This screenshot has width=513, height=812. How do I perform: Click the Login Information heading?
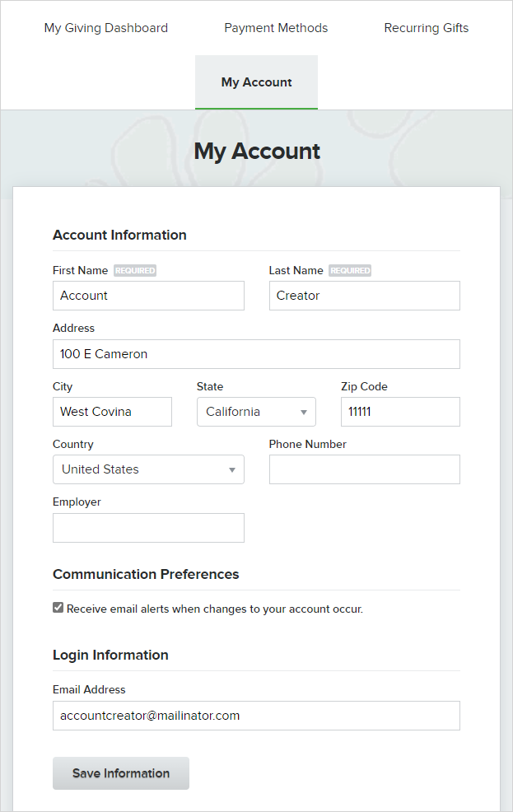[x=111, y=655]
